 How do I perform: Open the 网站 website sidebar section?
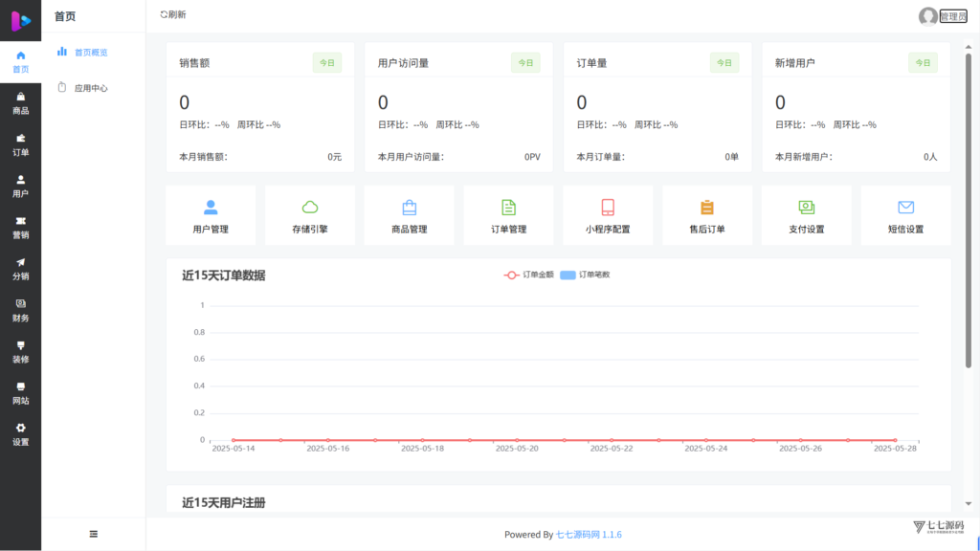tap(21, 393)
